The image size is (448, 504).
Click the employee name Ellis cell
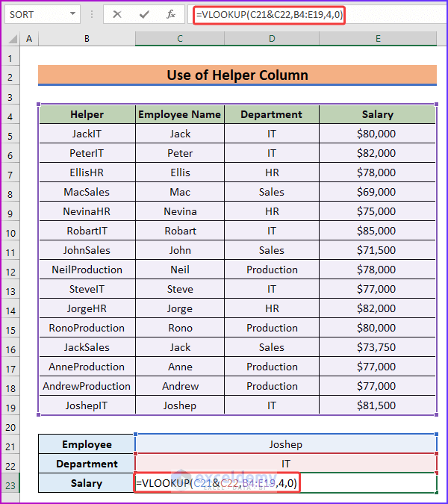(180, 172)
